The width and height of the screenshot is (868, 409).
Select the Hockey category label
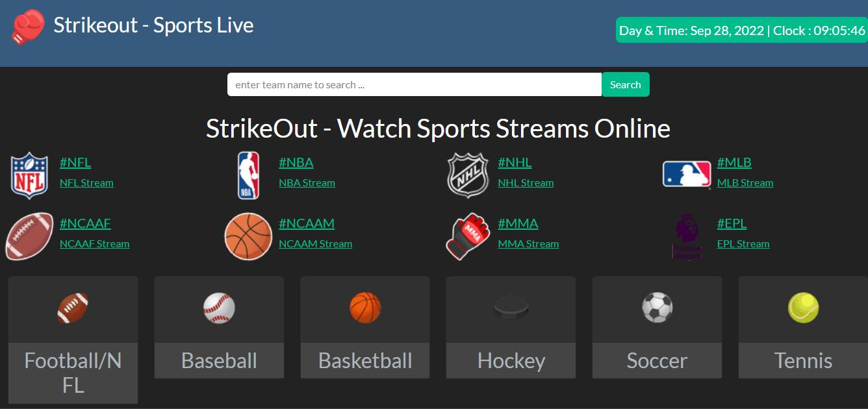[x=511, y=360]
